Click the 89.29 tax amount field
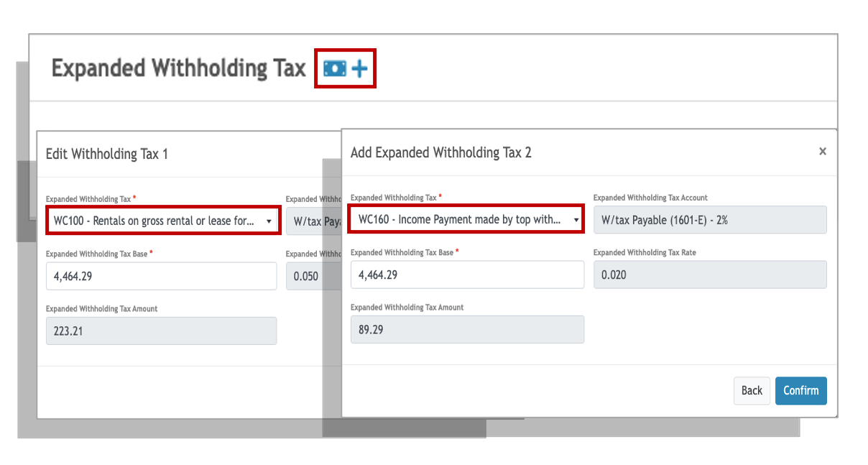This screenshot has height=465, width=868. click(x=467, y=329)
